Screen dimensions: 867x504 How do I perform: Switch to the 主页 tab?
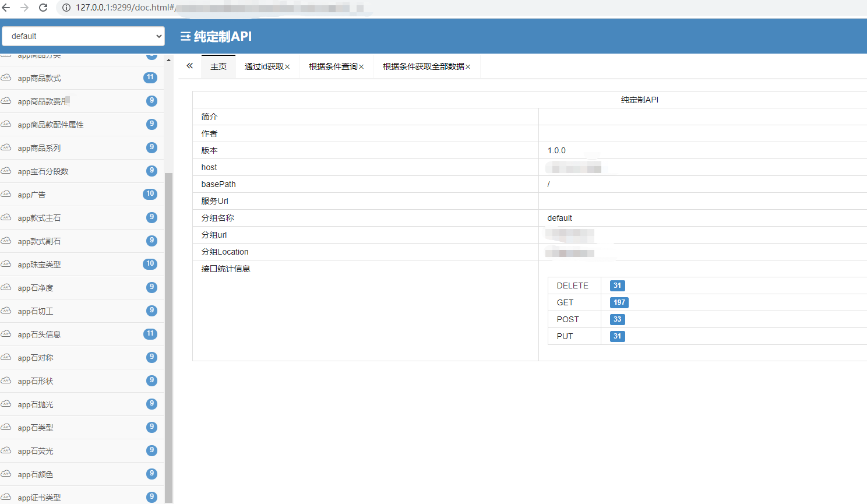[x=218, y=66]
